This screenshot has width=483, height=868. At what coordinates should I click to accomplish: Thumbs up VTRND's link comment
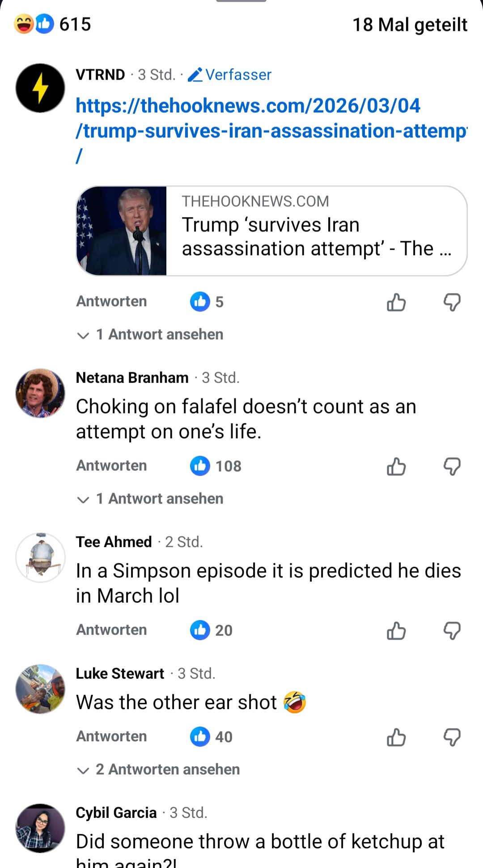pyautogui.click(x=396, y=303)
